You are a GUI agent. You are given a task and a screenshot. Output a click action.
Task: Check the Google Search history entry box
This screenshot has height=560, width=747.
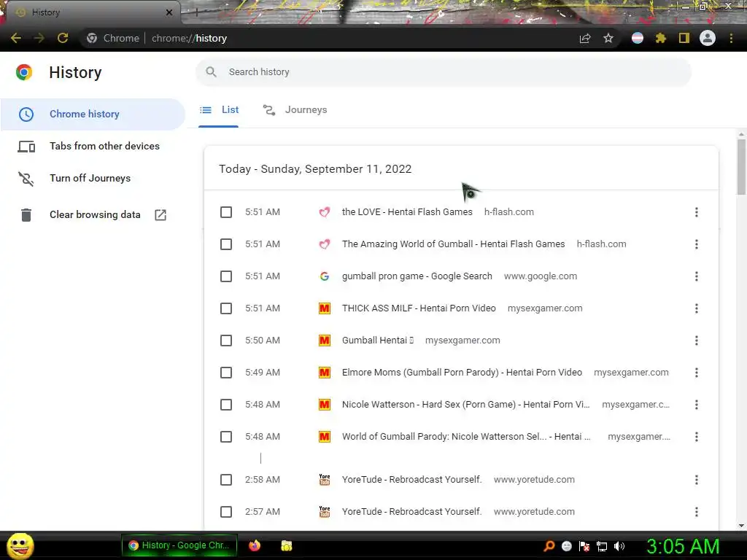tap(226, 276)
